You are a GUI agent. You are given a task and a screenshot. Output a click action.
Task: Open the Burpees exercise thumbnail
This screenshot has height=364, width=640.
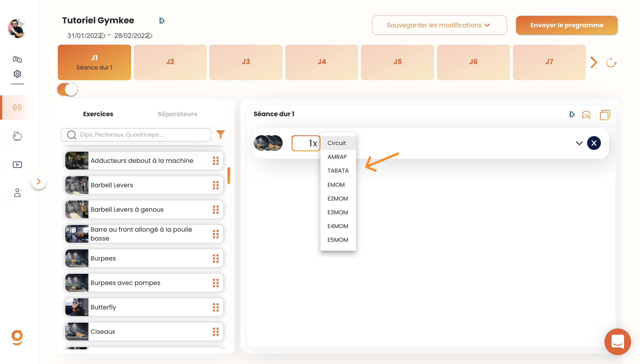pos(77,259)
